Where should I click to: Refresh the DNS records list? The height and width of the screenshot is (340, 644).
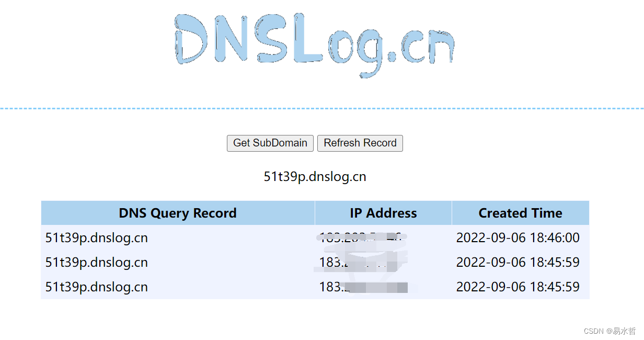pos(360,143)
